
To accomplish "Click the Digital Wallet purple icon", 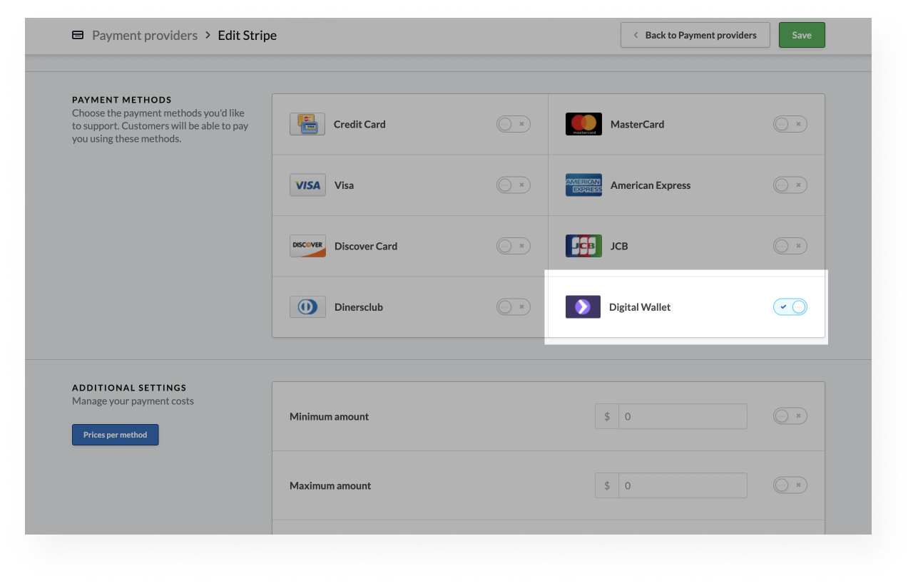I will click(583, 307).
